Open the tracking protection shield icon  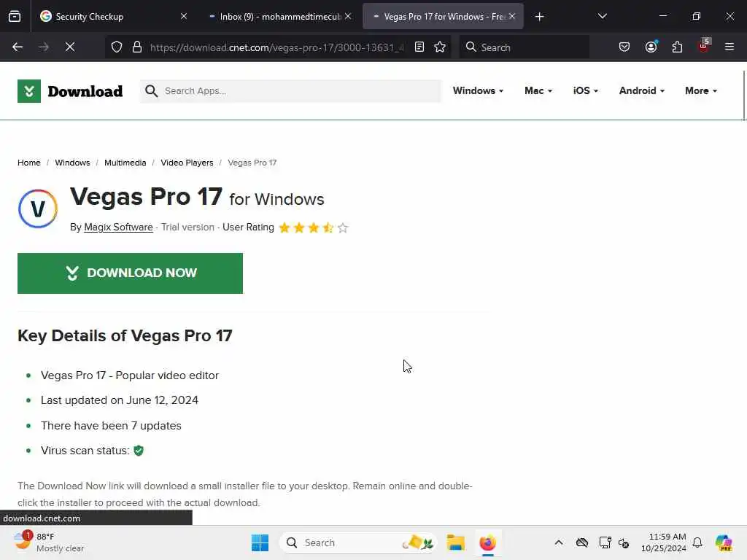pos(117,47)
